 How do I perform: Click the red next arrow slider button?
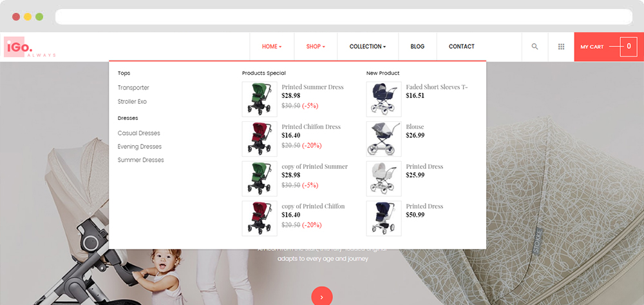pyautogui.click(x=321, y=296)
